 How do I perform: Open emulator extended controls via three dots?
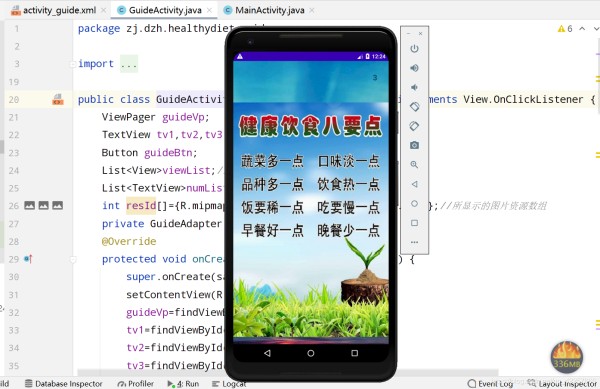click(414, 242)
